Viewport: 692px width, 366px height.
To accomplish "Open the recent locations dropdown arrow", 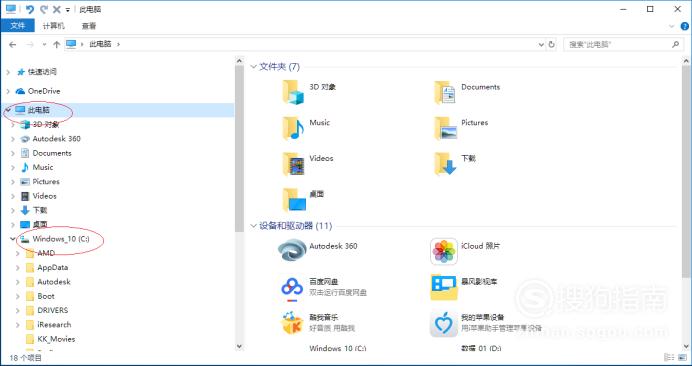I will [x=44, y=45].
